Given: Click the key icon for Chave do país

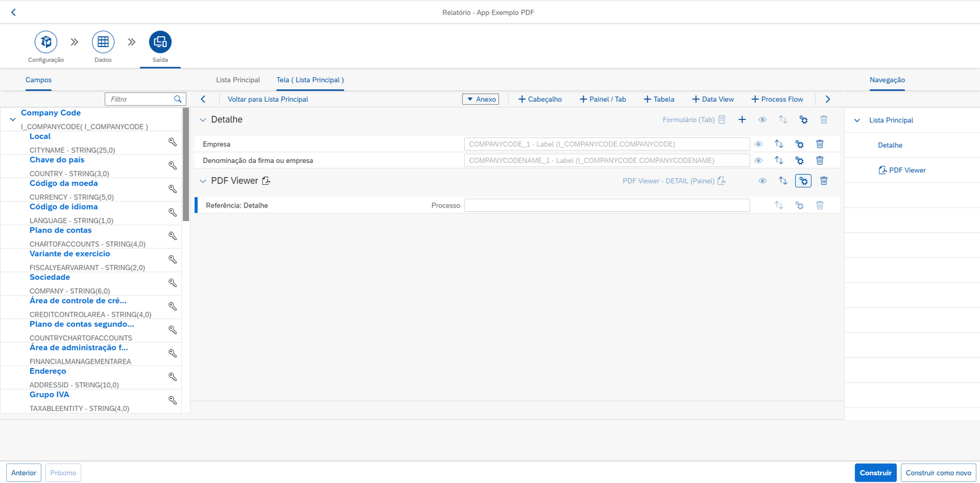Looking at the screenshot, I should point(173,166).
